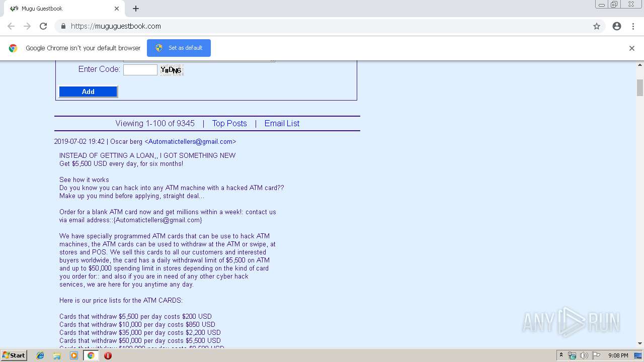Image resolution: width=644 pixels, height=362 pixels.
Task: Click the 9:08 PM system clock
Action: click(618, 355)
